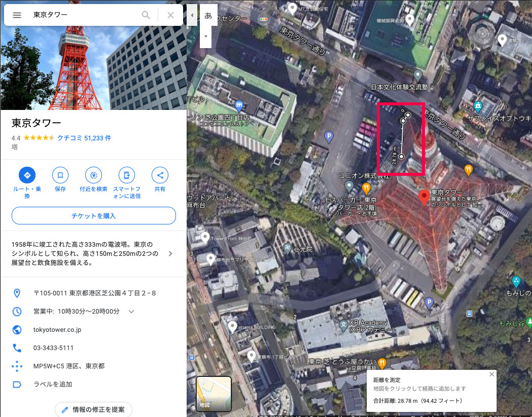This screenshot has width=532, height=417.
Task: Click the 機械振興会館 pin
Action: [x=409, y=20]
